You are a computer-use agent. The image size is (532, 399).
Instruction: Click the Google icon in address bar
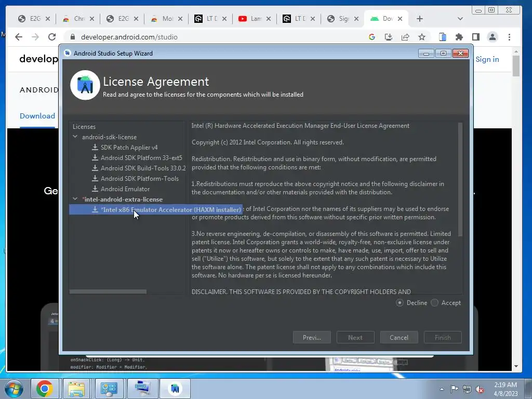(x=372, y=37)
